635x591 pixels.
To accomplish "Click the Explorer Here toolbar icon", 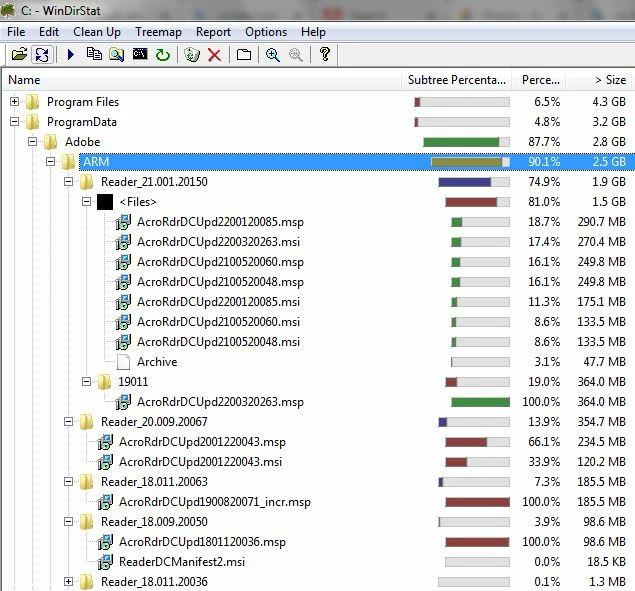I will 117,54.
